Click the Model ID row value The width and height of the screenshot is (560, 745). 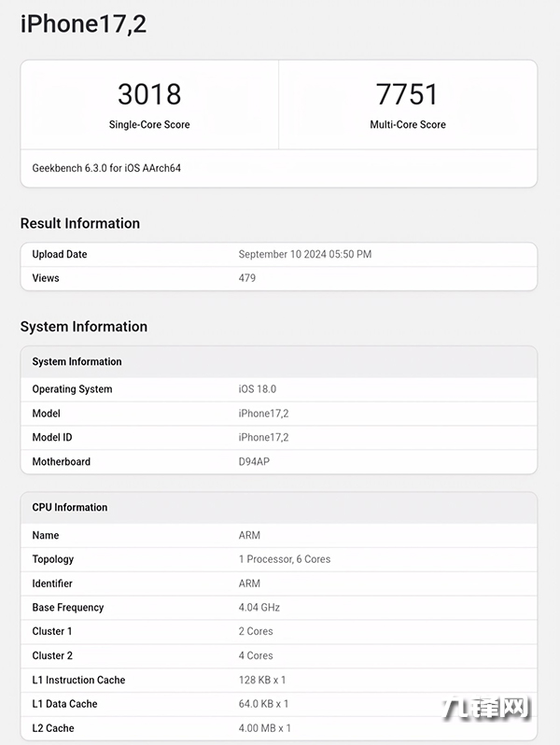(263, 437)
